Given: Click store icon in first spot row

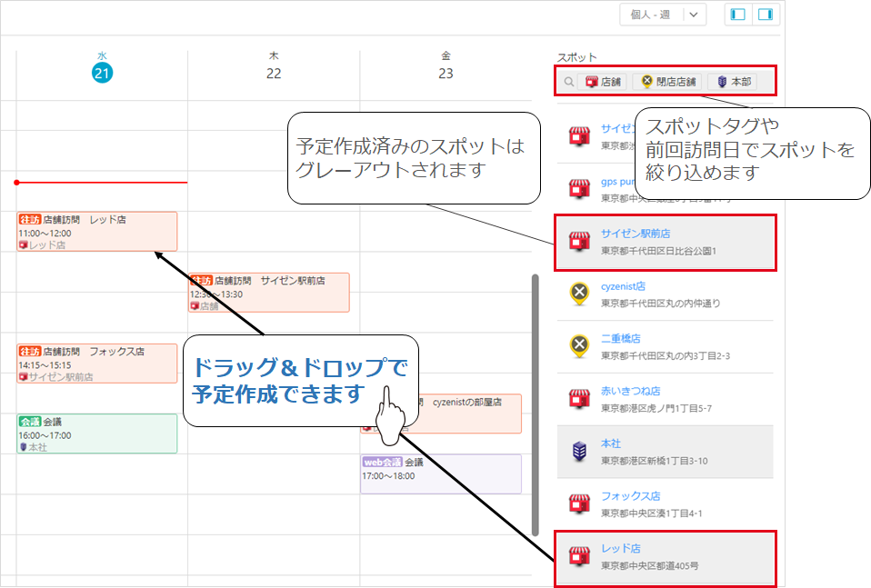Looking at the screenshot, I should (579, 136).
